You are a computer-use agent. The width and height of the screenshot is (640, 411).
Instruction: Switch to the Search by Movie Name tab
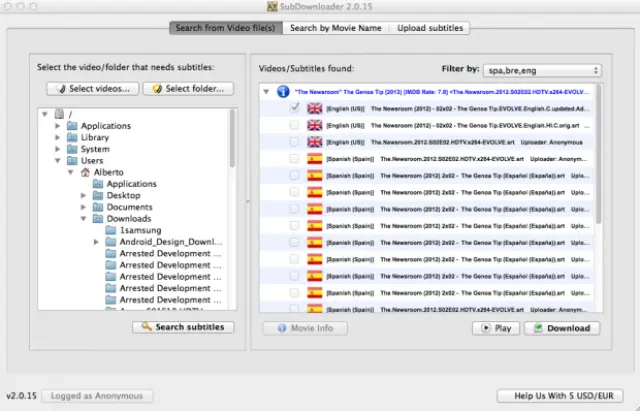[335, 28]
